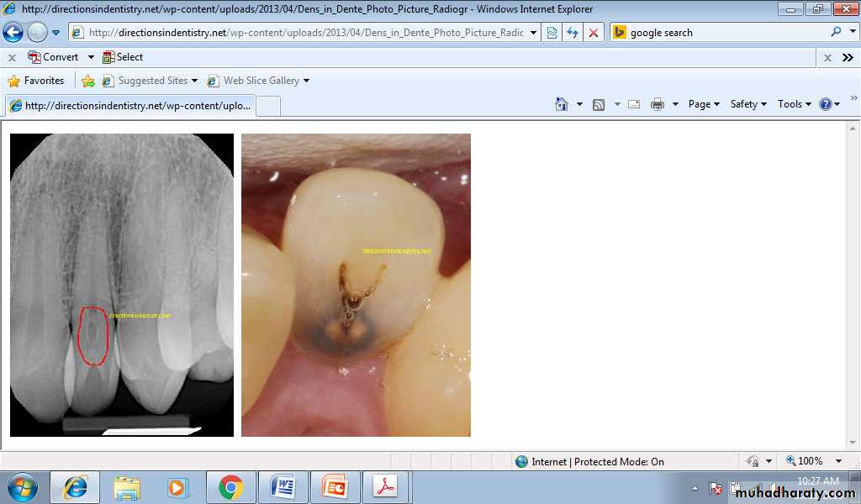Click the Compatibility View icon
861x504 pixels.
tap(552, 33)
